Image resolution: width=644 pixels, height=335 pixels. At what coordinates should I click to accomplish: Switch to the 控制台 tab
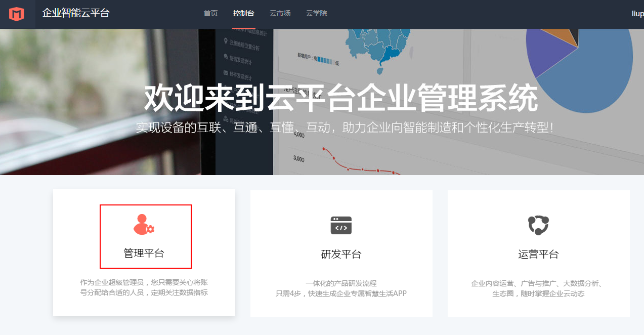[x=243, y=14]
